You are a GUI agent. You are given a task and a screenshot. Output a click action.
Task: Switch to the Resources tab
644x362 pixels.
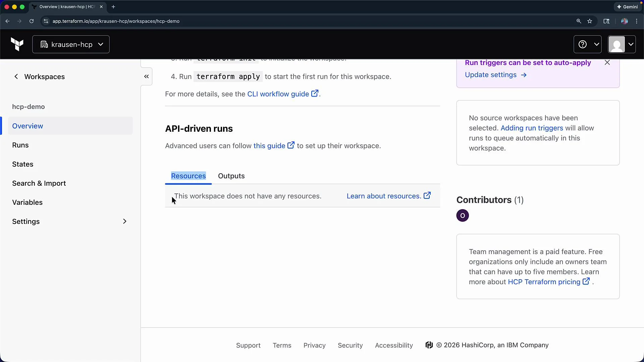tap(189, 176)
